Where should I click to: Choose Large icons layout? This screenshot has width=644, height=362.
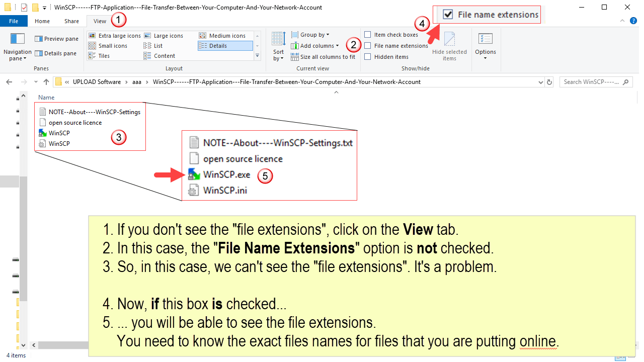click(163, 36)
